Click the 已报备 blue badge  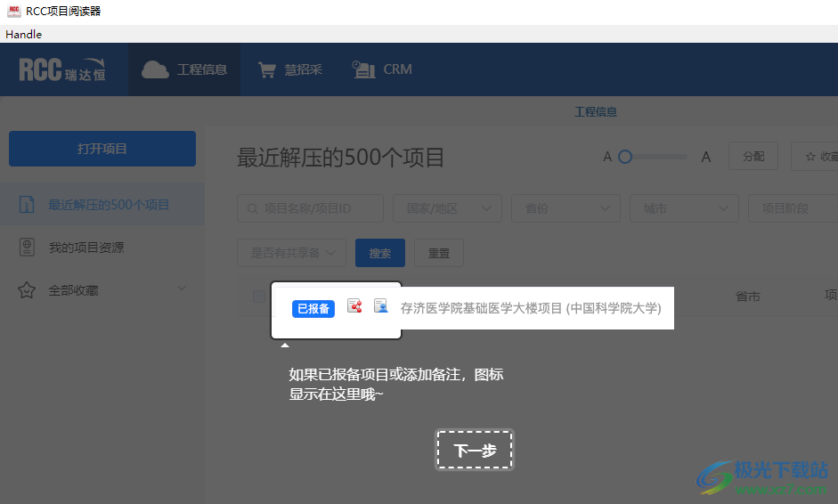[x=313, y=309]
